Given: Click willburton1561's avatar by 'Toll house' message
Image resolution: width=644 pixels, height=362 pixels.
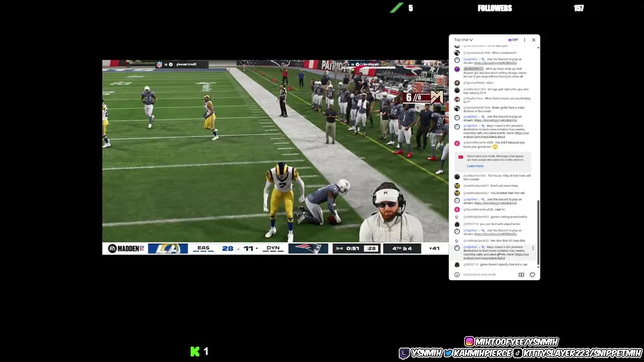Looking at the screenshot, I should [457, 176].
